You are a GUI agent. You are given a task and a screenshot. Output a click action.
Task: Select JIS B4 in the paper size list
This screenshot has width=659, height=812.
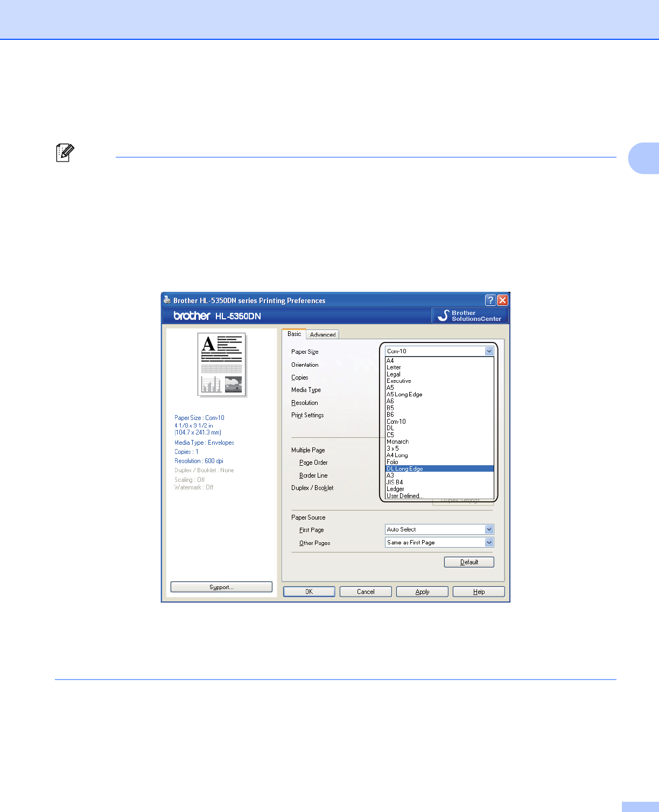[439, 482]
